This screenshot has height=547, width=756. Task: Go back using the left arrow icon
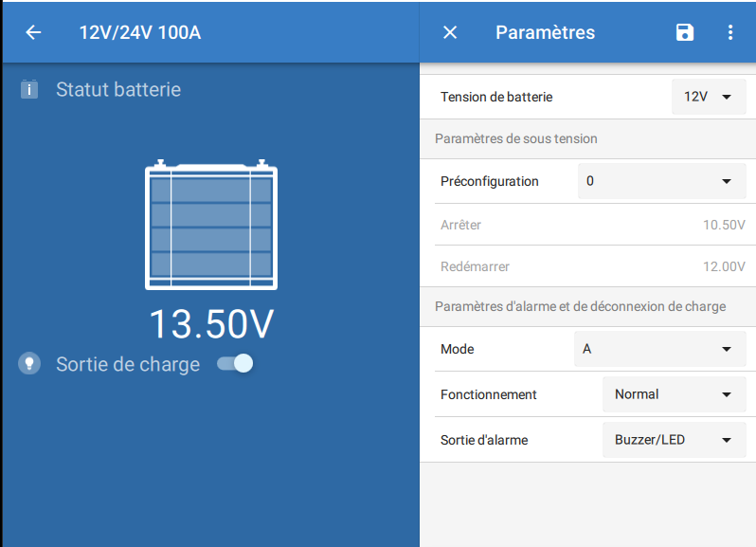point(33,33)
